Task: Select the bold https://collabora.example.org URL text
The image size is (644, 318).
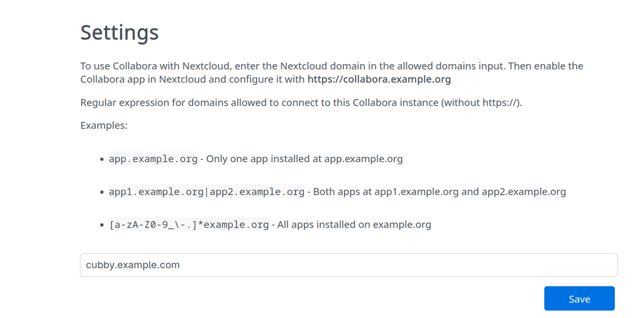Action: click(379, 80)
